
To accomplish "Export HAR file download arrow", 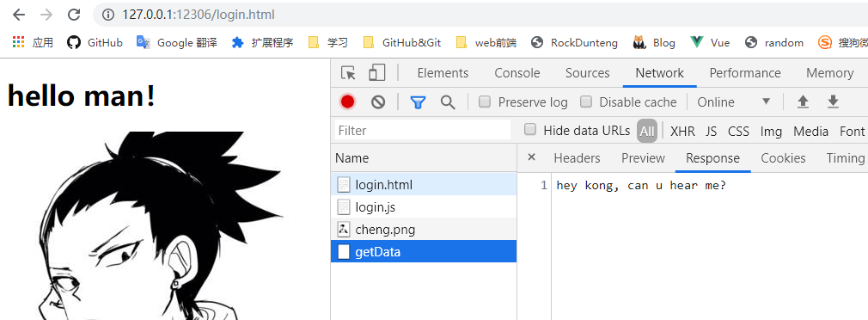I will click(x=833, y=102).
